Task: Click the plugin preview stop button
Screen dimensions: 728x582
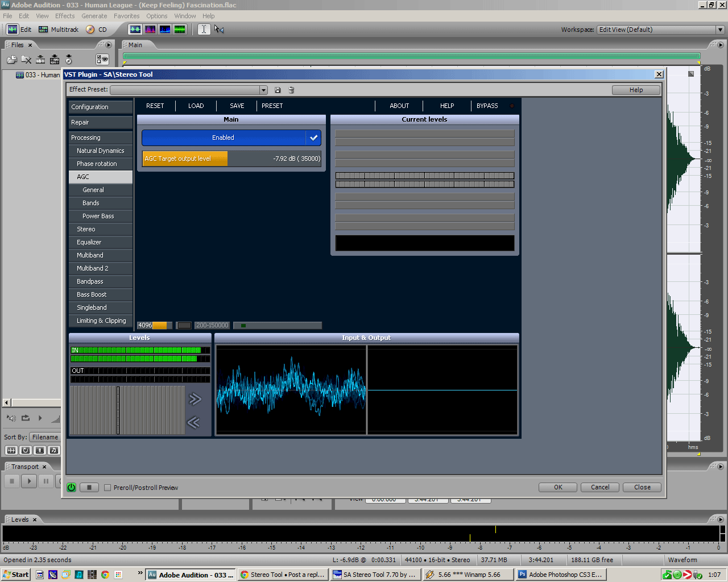Action: point(89,487)
